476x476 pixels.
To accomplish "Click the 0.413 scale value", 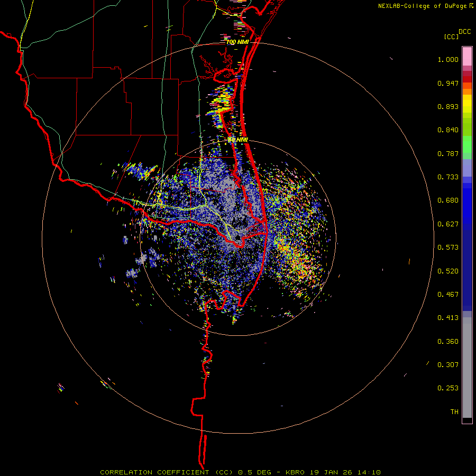I will (448, 318).
